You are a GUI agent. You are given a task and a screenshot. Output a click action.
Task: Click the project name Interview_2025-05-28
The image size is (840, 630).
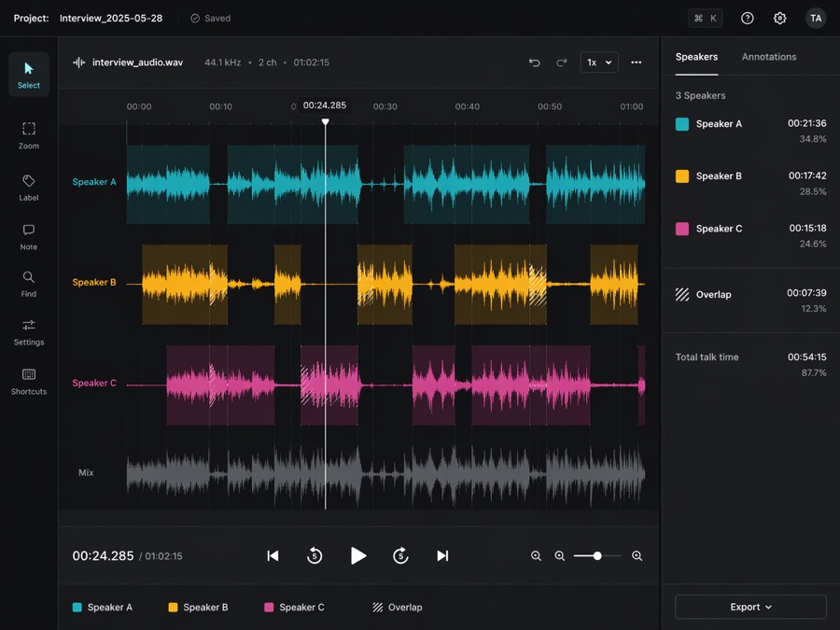111,19
